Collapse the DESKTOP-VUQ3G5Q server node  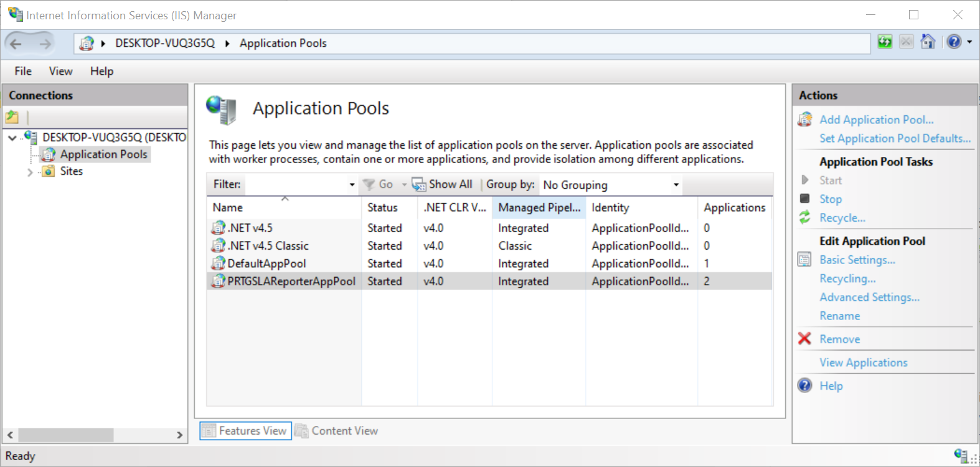point(12,138)
